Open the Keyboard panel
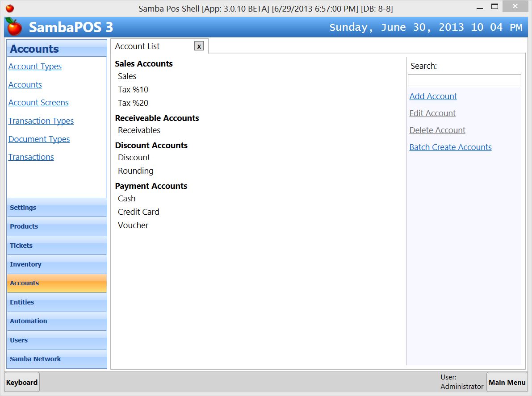Image resolution: width=532 pixels, height=396 pixels. pos(21,382)
